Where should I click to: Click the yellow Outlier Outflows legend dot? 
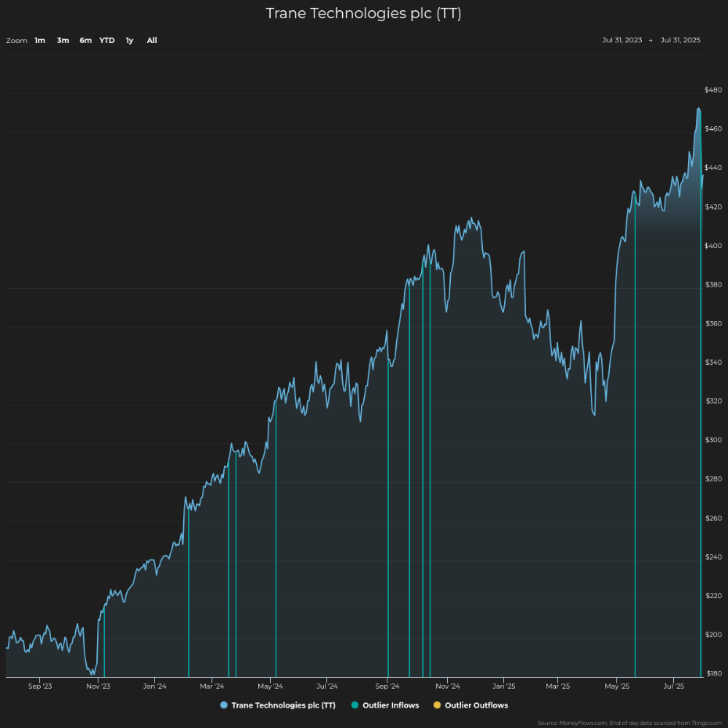(437, 705)
